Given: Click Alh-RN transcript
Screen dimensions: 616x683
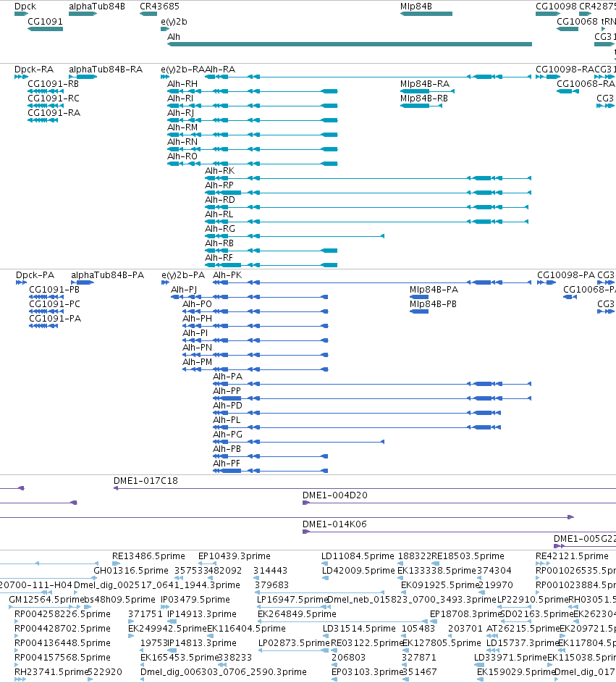Looking at the screenshot, I should point(253,149).
